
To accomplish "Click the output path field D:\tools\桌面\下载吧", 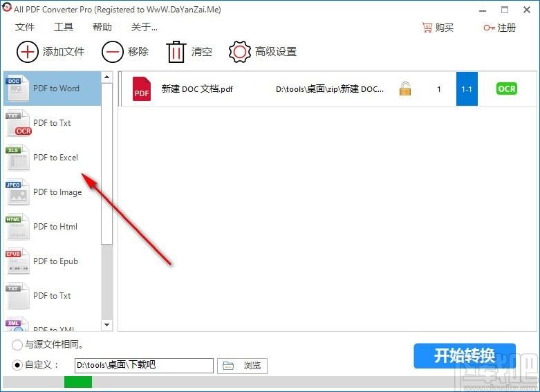I will (144, 366).
